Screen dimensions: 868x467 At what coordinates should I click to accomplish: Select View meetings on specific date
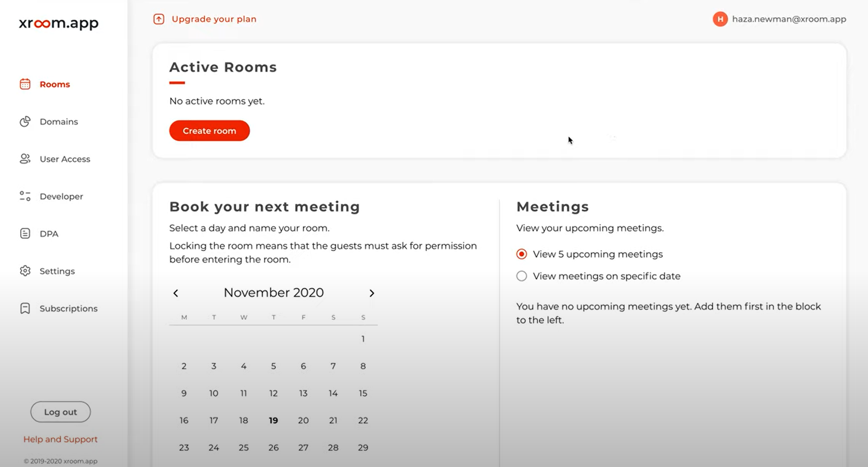[522, 276]
